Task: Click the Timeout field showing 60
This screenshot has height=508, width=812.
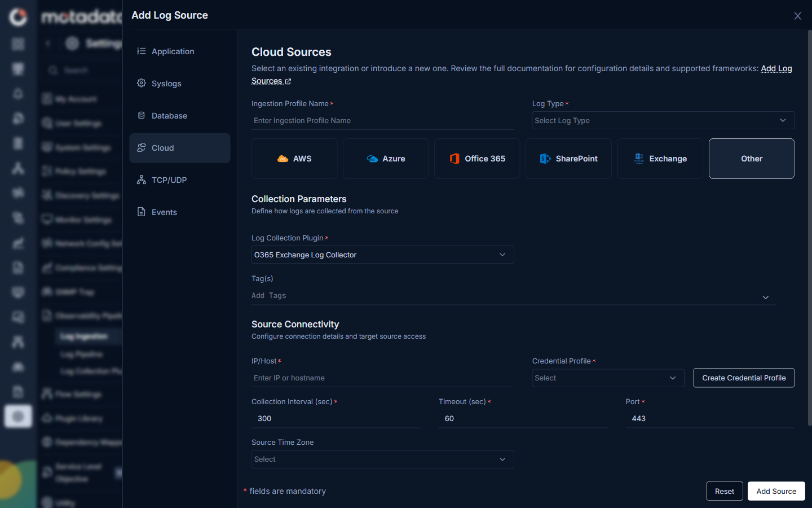Action: (523, 418)
